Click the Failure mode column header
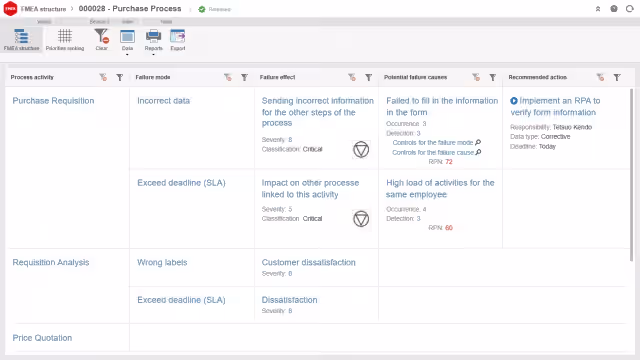The width and height of the screenshot is (640, 360). click(x=153, y=77)
